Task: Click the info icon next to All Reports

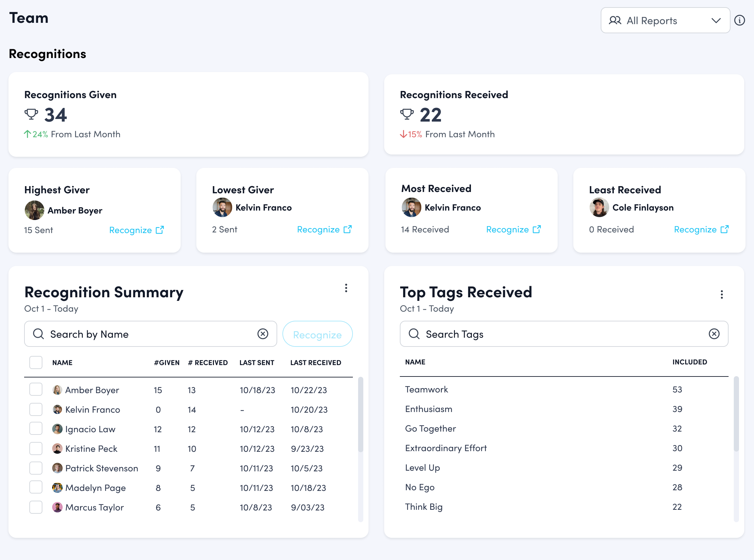Action: click(740, 20)
